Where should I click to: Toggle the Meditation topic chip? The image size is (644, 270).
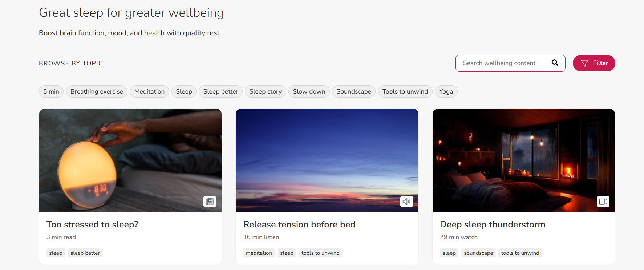149,91
